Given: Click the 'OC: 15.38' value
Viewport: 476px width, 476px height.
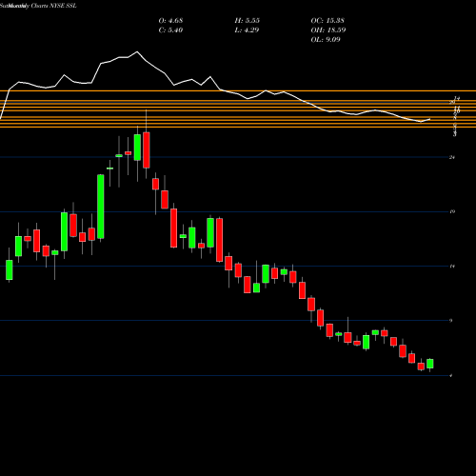Looking at the screenshot, I should click(x=327, y=21).
